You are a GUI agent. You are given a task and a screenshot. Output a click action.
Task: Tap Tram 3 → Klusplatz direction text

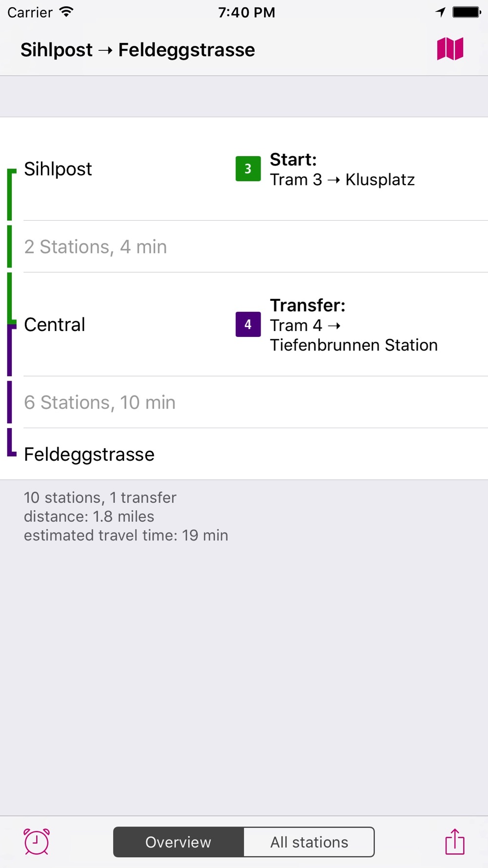(x=342, y=180)
